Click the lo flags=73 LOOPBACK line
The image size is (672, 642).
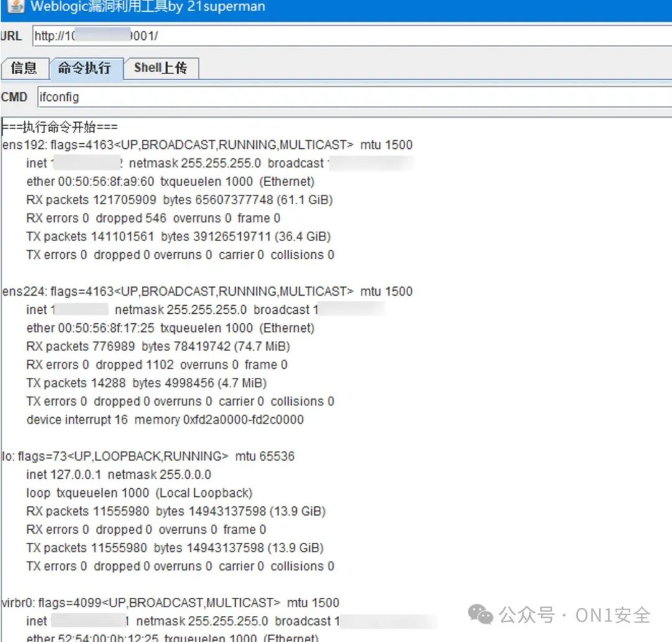tap(148, 456)
